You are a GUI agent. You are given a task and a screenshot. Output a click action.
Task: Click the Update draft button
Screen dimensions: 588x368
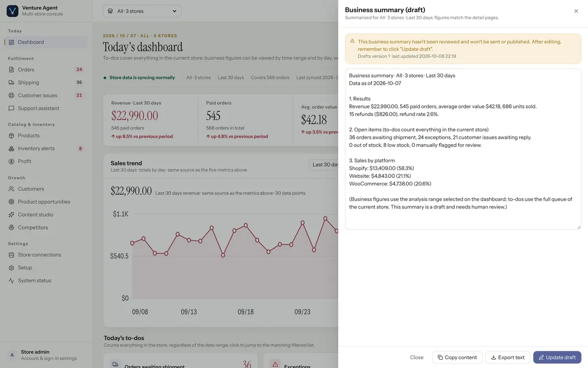(557, 357)
